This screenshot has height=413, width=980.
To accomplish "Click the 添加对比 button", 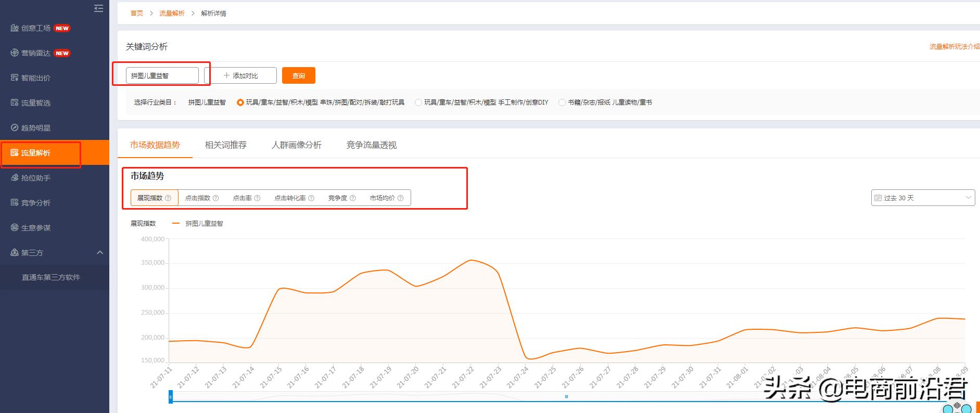I will coord(240,75).
